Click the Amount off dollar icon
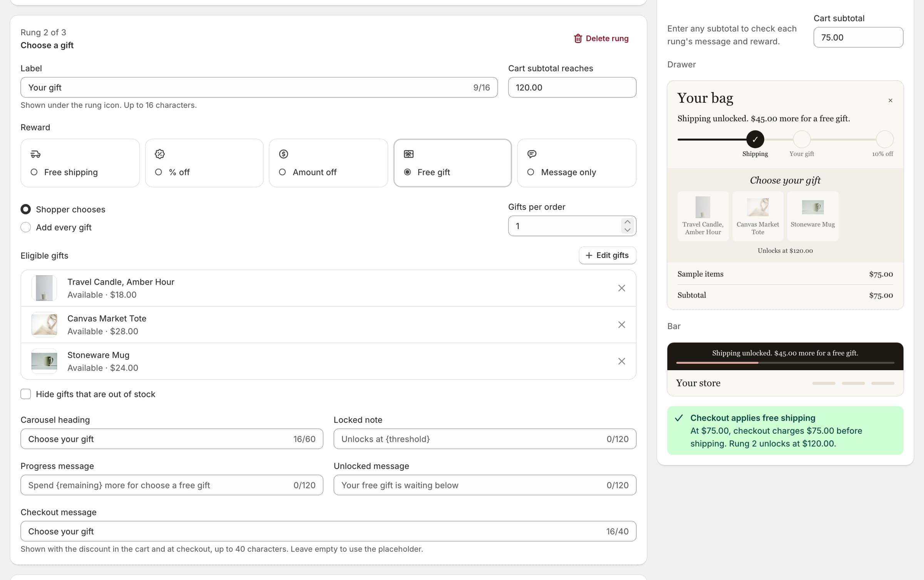Image resolution: width=924 pixels, height=580 pixels. click(x=284, y=154)
